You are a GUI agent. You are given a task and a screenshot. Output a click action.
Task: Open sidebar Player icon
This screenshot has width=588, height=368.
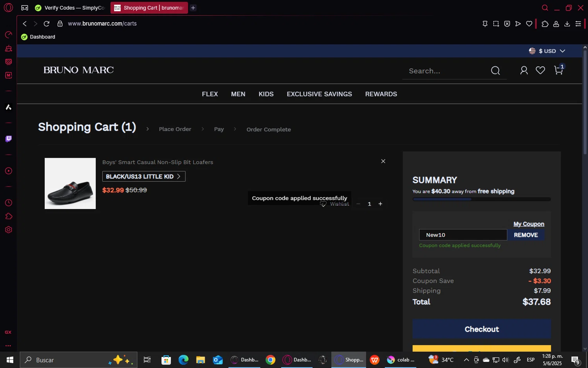point(8,171)
